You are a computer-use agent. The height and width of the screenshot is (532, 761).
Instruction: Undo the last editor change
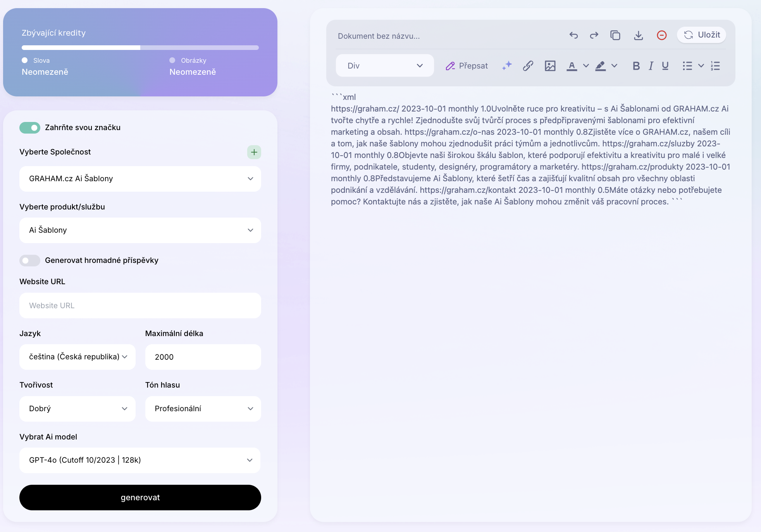click(x=573, y=35)
